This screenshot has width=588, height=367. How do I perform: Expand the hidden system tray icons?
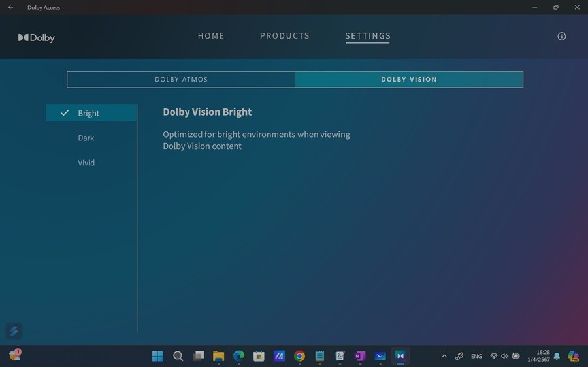point(444,356)
